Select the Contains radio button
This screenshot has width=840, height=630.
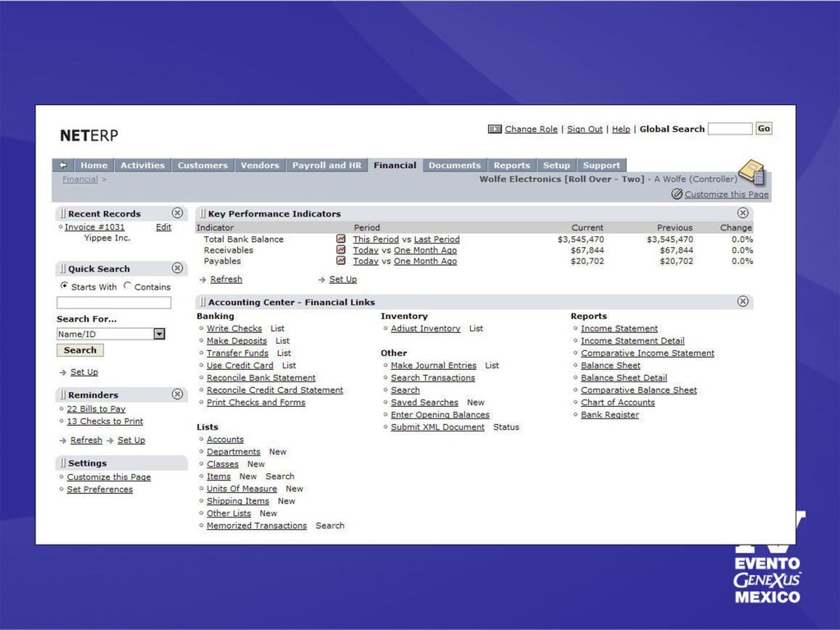[127, 285]
